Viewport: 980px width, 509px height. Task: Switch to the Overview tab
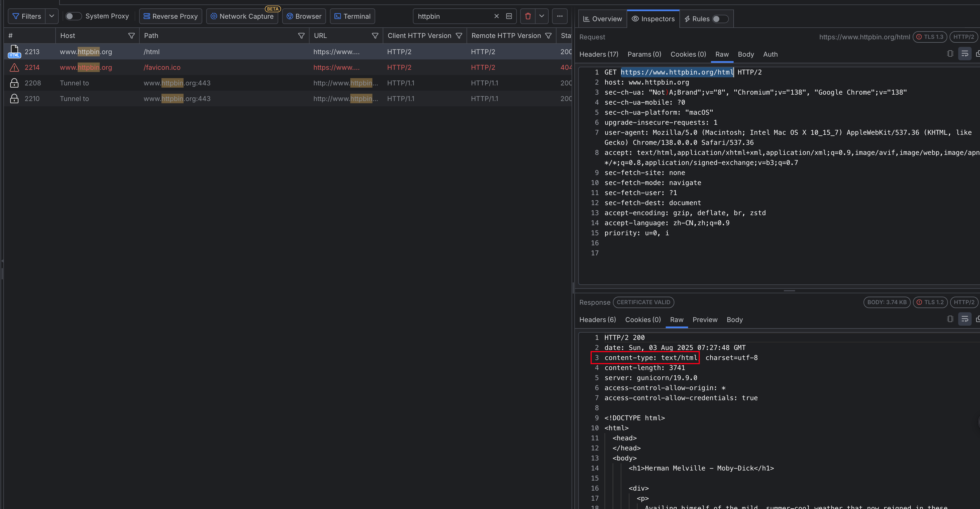(602, 19)
